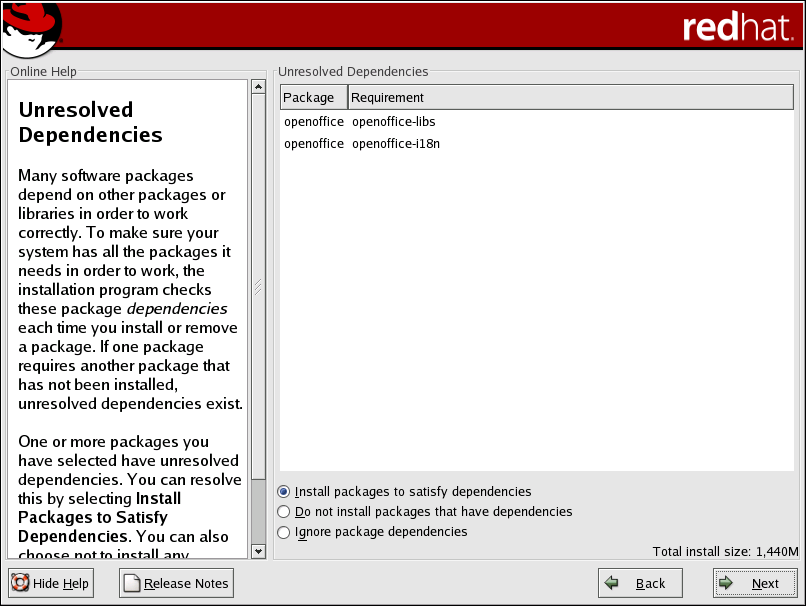Viewport: 806px width, 606px height.
Task: Click the Unresolved Dependencies help heading
Action: 90,122
